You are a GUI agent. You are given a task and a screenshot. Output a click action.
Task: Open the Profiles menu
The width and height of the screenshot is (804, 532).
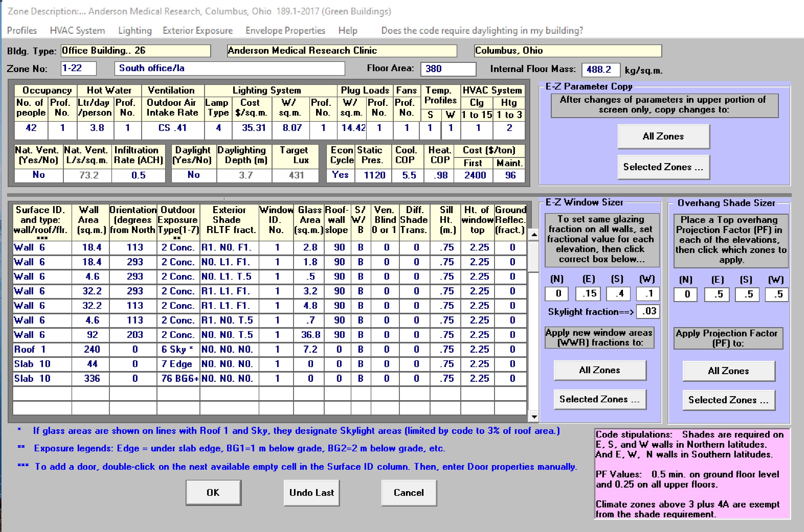(22, 31)
